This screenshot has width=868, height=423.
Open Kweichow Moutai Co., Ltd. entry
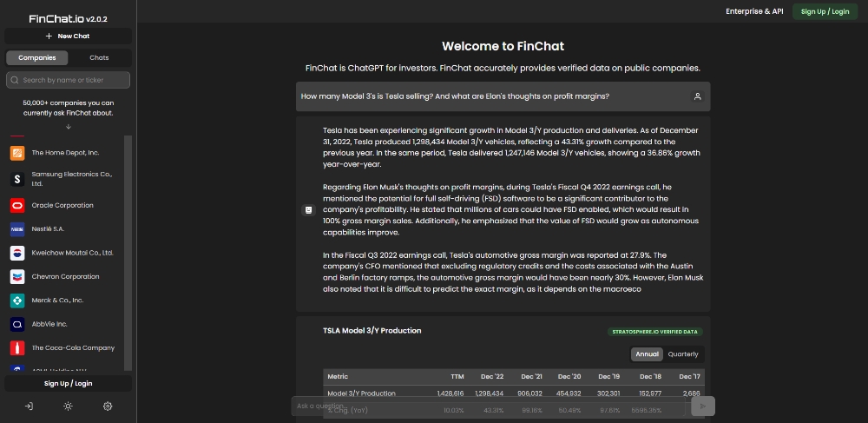(65, 253)
